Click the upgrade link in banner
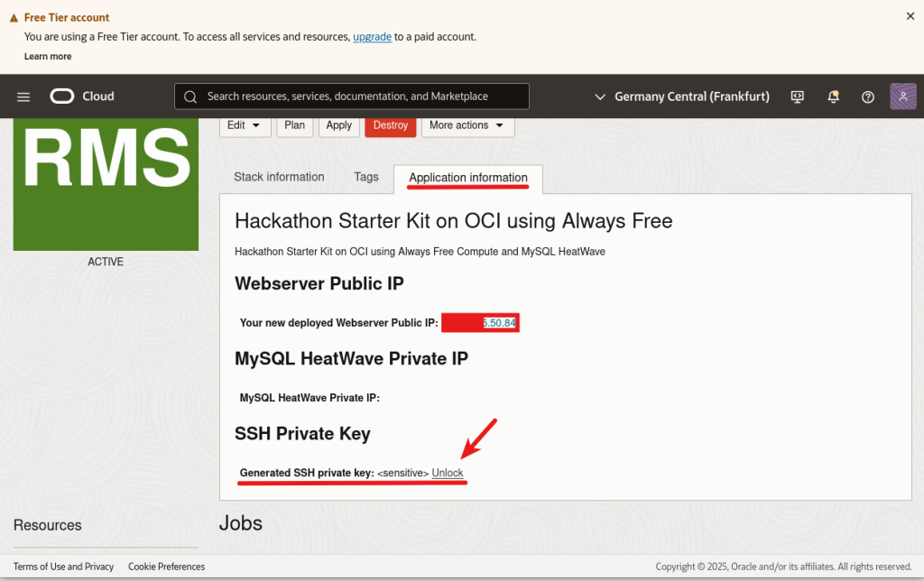This screenshot has height=581, width=924. (x=373, y=36)
